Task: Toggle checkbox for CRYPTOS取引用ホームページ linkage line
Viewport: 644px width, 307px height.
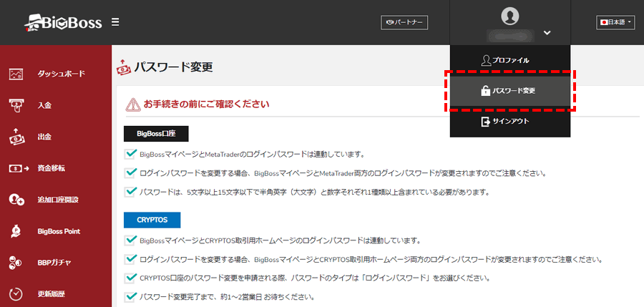Action: pyautogui.click(x=130, y=240)
